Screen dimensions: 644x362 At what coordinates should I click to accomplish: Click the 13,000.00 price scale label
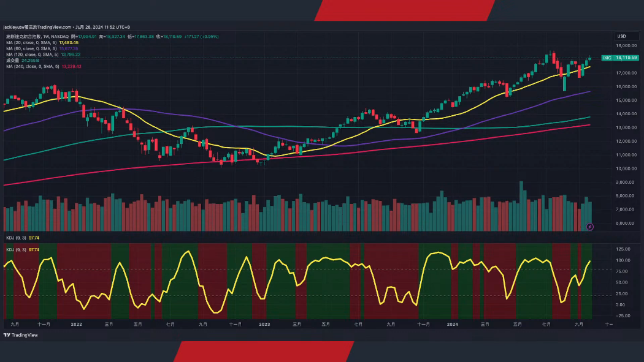coord(625,127)
